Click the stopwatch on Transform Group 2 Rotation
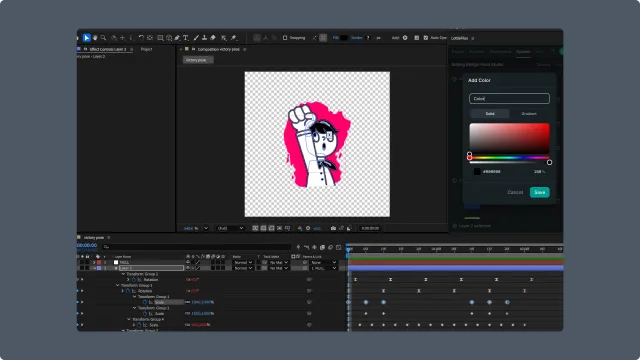 [x=134, y=280]
